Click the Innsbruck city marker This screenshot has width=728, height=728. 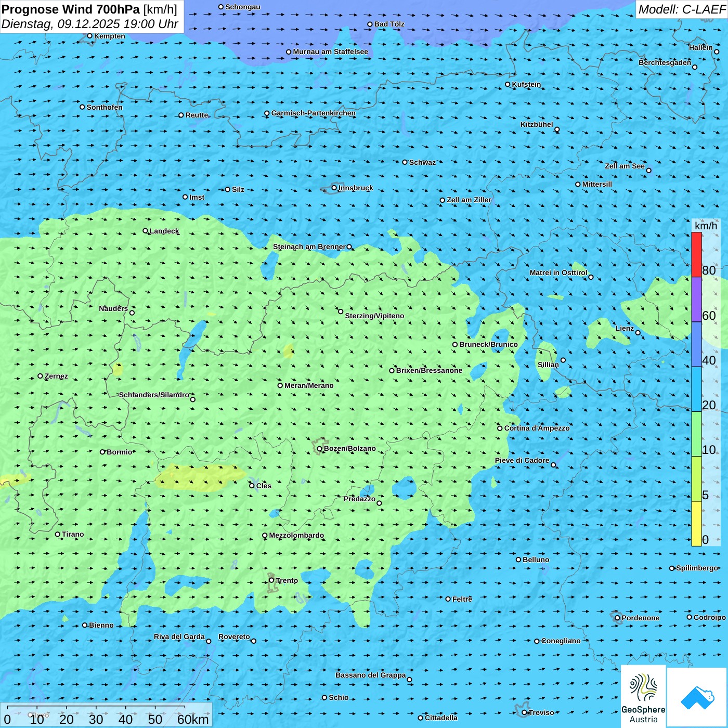click(x=334, y=188)
